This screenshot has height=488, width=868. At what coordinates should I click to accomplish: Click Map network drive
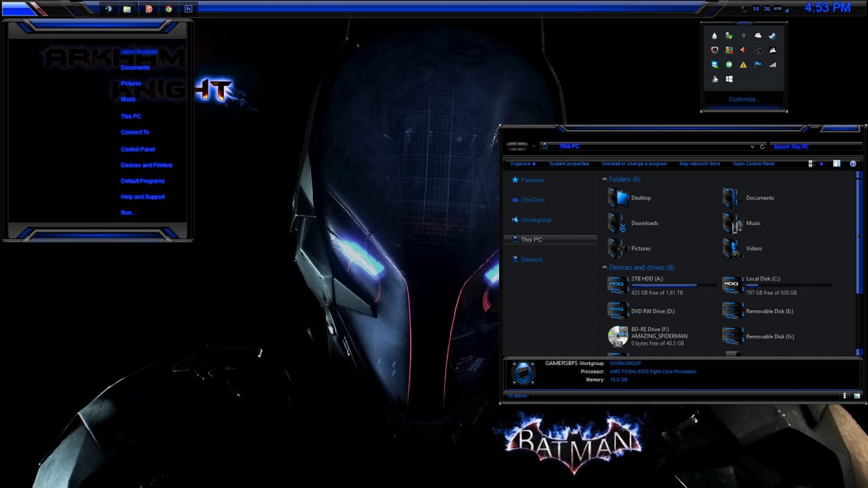tap(699, 164)
